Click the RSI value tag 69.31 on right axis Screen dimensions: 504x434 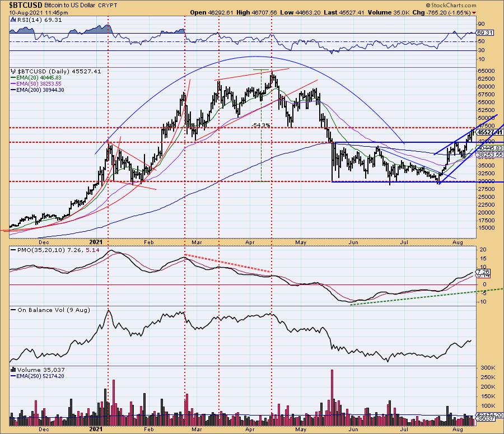pyautogui.click(x=486, y=33)
